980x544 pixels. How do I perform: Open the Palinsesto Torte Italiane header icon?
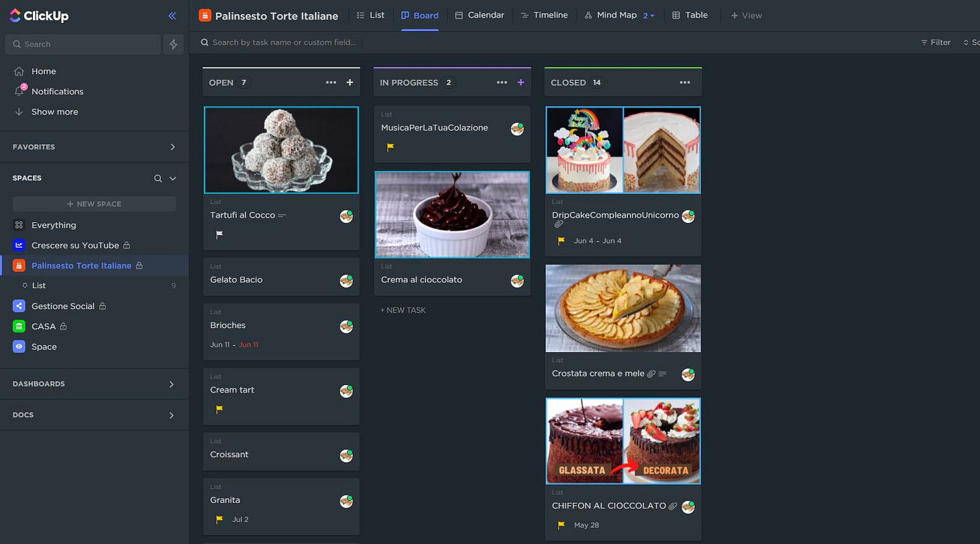coord(205,15)
